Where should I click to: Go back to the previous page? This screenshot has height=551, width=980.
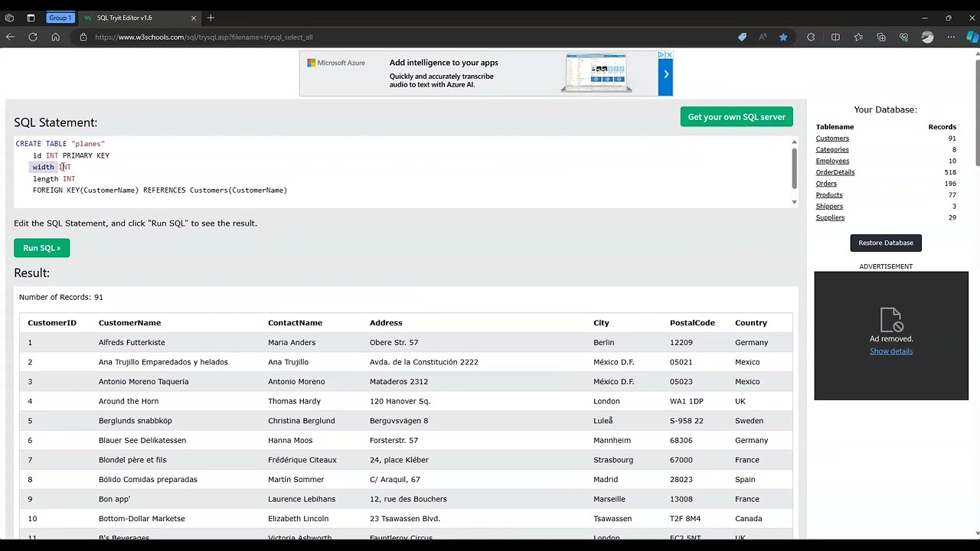[x=10, y=37]
